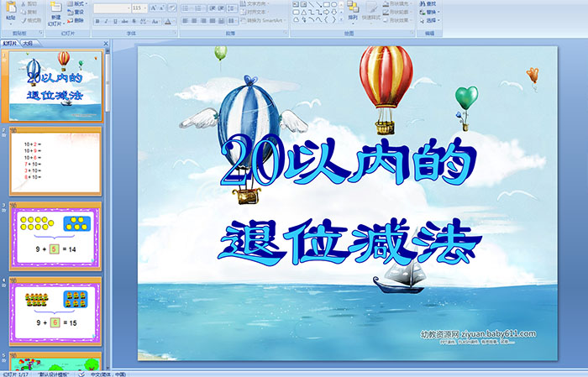This screenshot has width=588, height=377.
Task: Open Shape Effects (形状效果) menu
Action: tap(397, 20)
